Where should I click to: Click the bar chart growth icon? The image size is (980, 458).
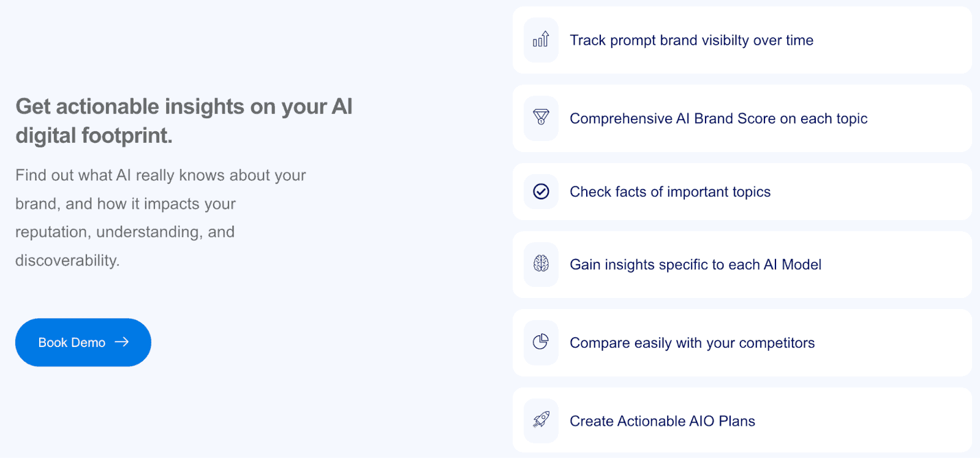(x=541, y=40)
